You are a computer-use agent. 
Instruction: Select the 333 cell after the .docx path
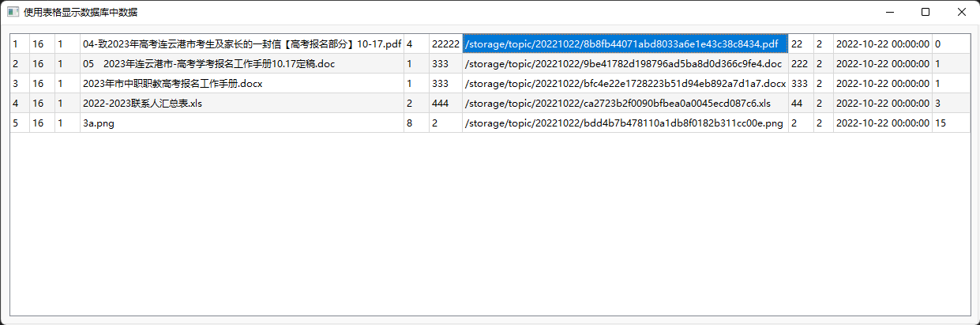click(x=801, y=84)
